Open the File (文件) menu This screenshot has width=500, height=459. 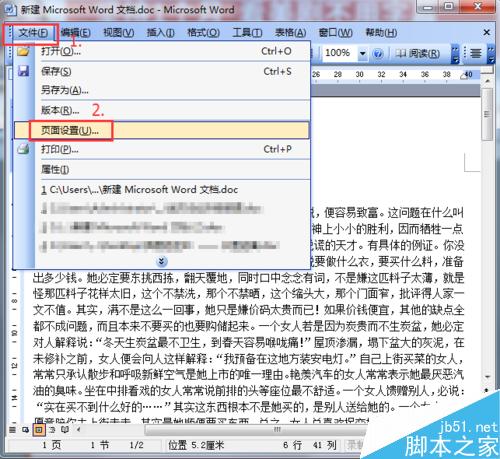tap(33, 33)
